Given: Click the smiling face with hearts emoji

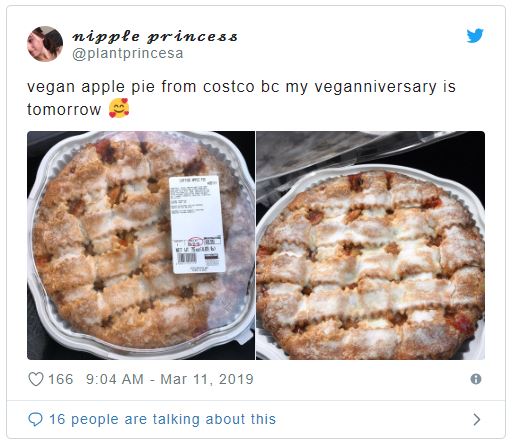Looking at the screenshot, I should pos(119,108).
